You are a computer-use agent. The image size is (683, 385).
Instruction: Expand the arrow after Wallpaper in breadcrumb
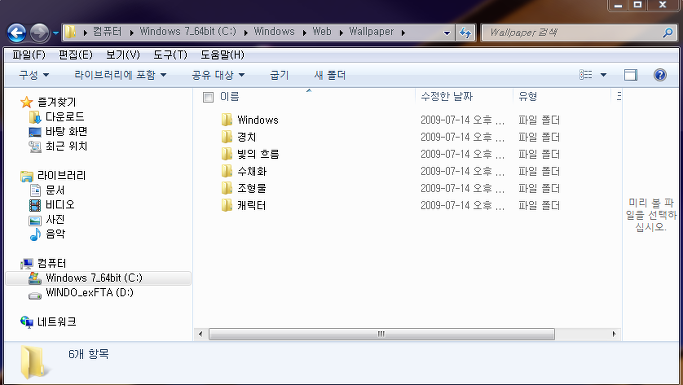tap(403, 33)
